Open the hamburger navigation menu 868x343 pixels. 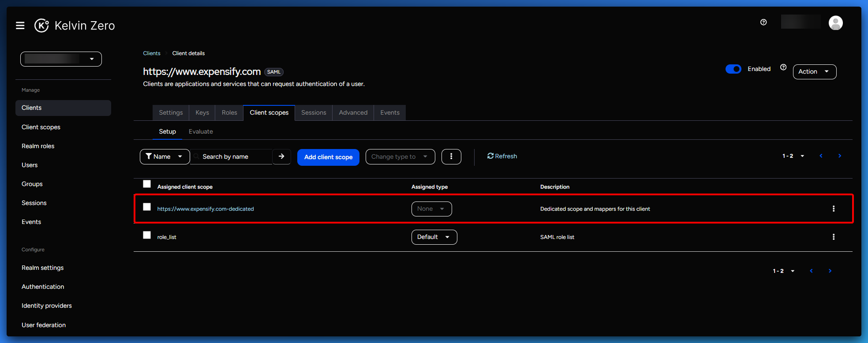click(20, 26)
